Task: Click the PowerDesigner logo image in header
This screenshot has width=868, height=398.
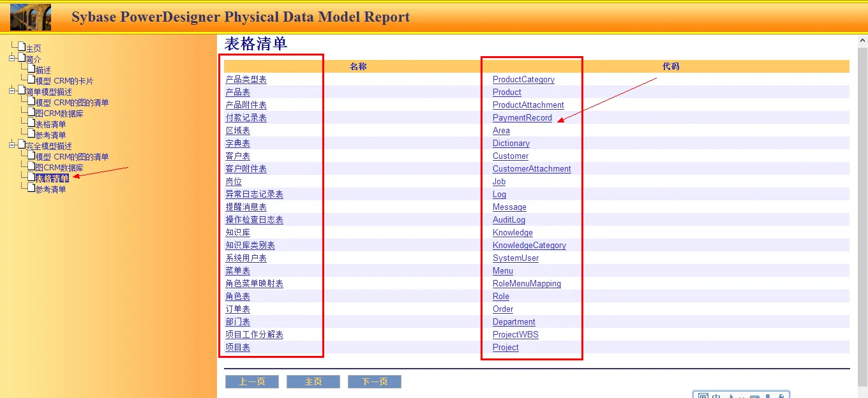Action: (x=31, y=17)
